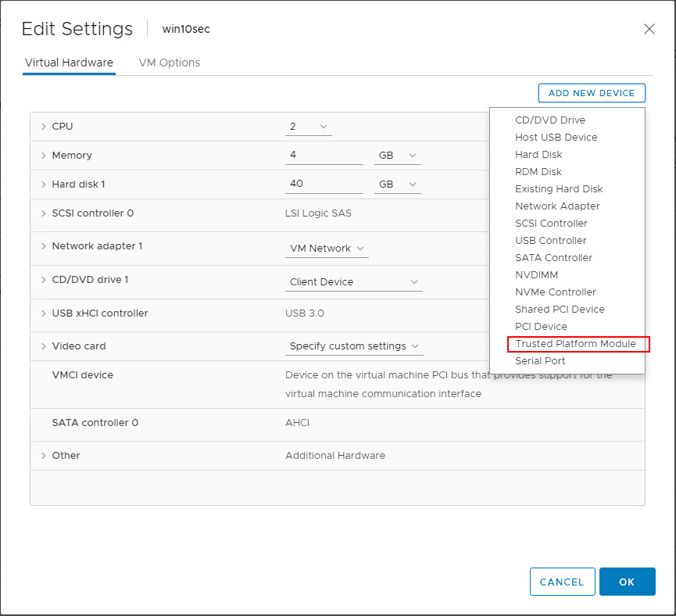676x616 pixels.
Task: Expand the Hard disk 1 row
Action: pyautogui.click(x=44, y=184)
